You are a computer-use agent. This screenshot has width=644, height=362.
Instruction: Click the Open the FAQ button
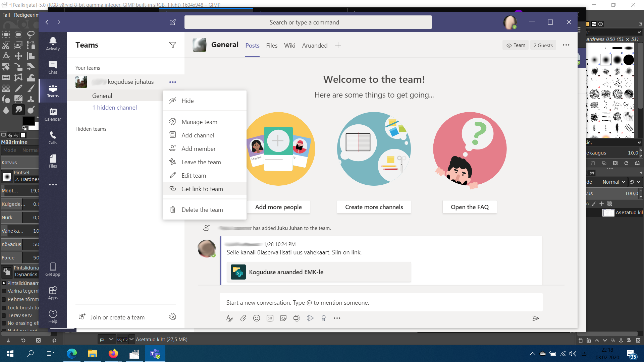pyautogui.click(x=469, y=207)
